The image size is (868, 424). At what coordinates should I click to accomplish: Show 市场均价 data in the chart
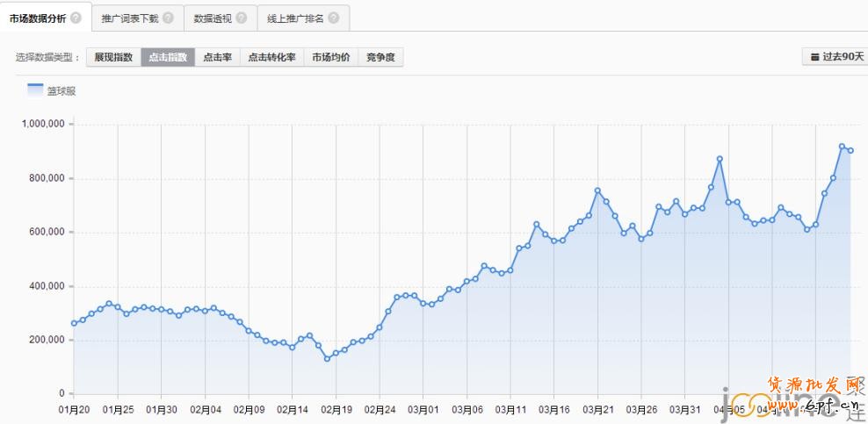click(331, 57)
